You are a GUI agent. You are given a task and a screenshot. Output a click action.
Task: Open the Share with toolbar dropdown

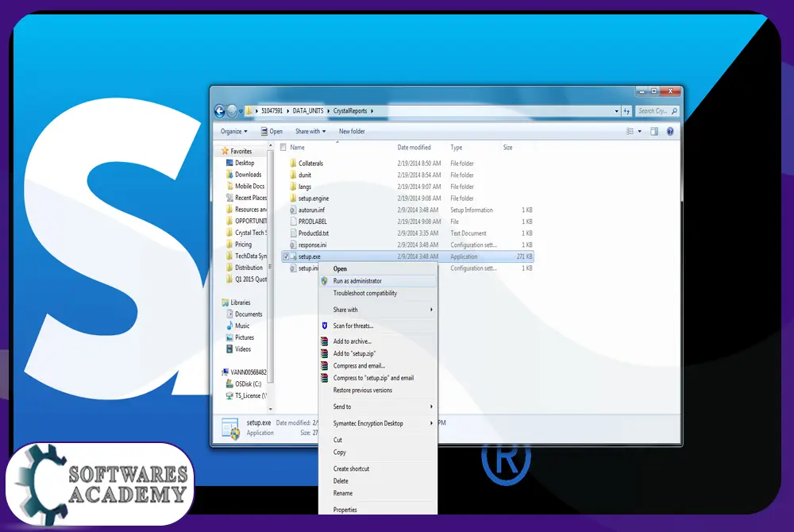310,132
